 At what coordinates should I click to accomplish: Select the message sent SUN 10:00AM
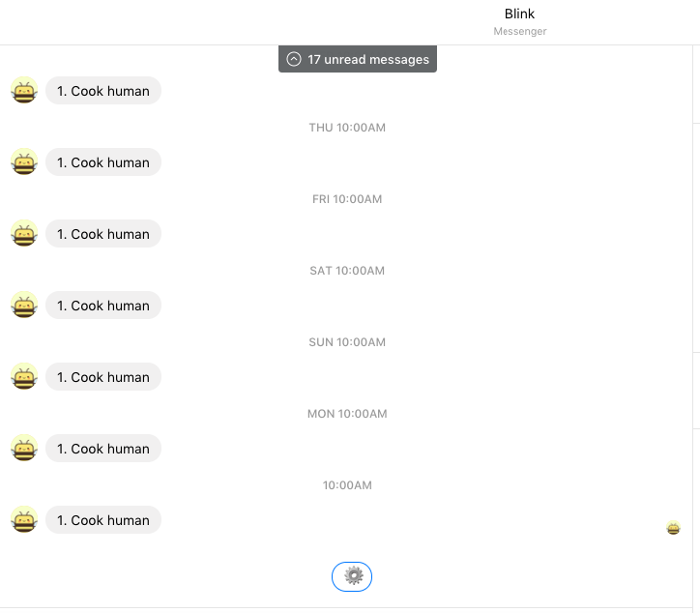[x=103, y=377]
